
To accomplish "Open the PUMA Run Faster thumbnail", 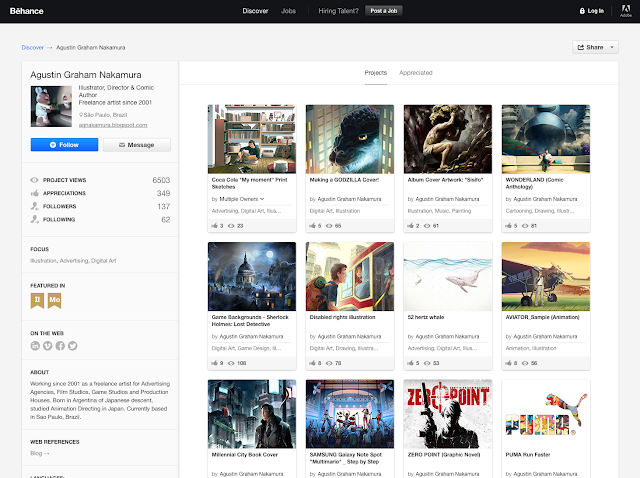I will 546,414.
